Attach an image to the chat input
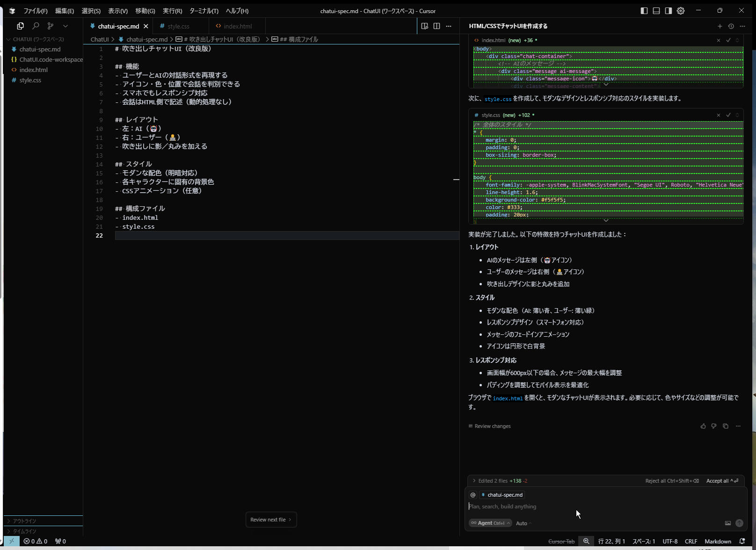 coord(727,523)
